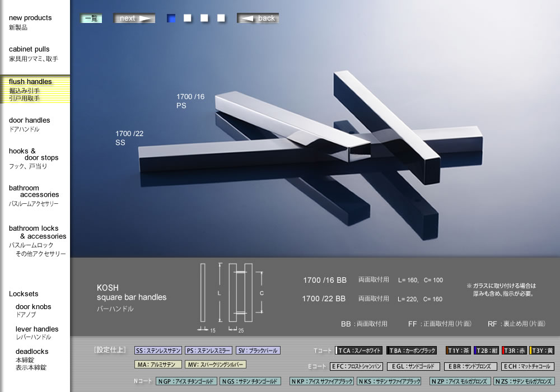
Task: Open bathroom accessories category
Action: pyautogui.click(x=34, y=195)
